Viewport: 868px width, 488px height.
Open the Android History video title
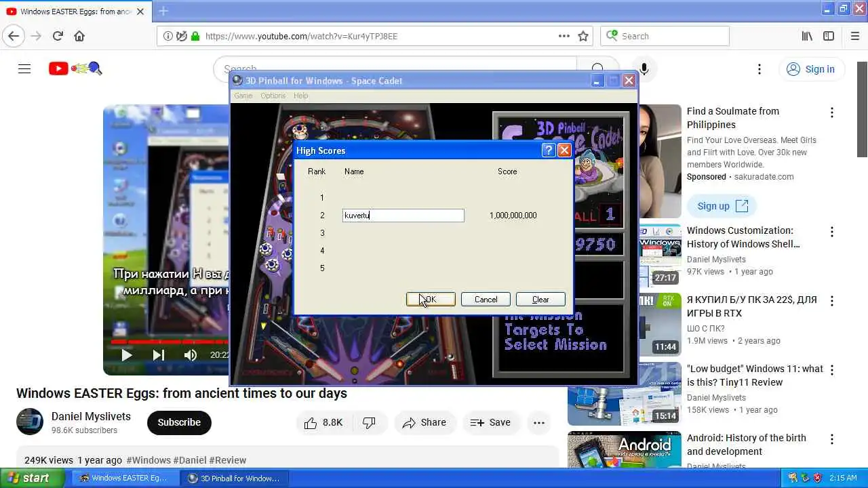tap(747, 445)
